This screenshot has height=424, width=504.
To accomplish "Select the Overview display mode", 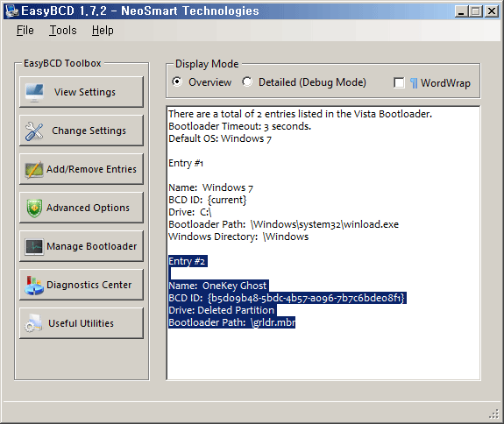I will pos(177,82).
